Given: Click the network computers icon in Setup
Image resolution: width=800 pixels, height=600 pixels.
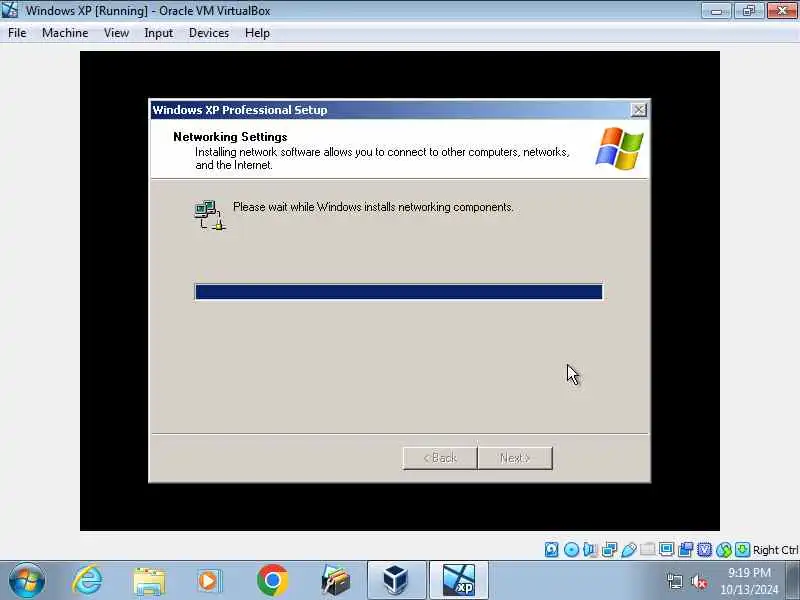Looking at the screenshot, I should pyautogui.click(x=210, y=215).
